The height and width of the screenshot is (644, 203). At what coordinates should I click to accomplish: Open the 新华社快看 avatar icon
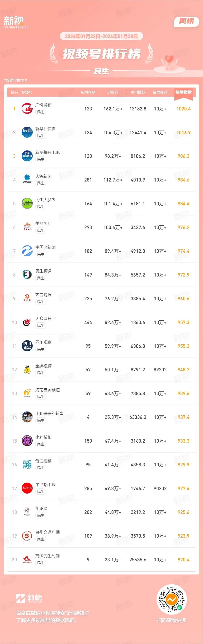coord(27,132)
